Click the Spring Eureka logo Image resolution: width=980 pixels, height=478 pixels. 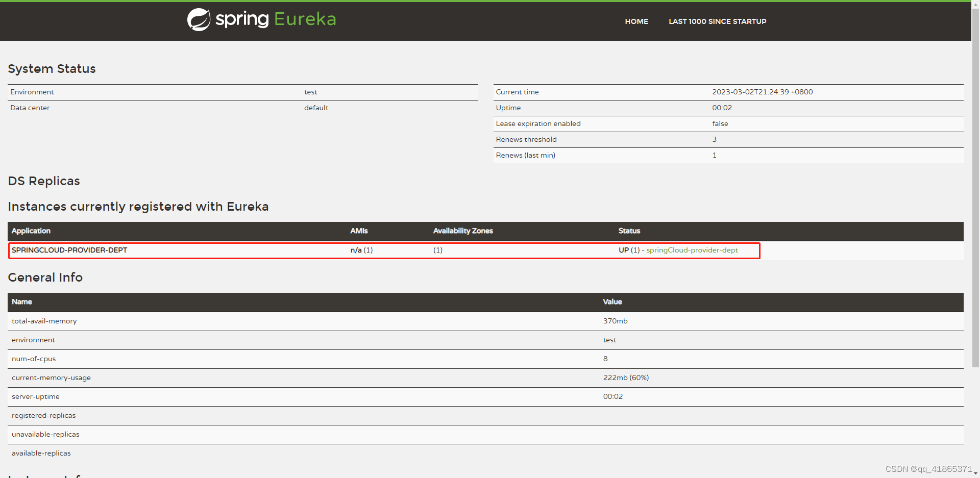(262, 19)
